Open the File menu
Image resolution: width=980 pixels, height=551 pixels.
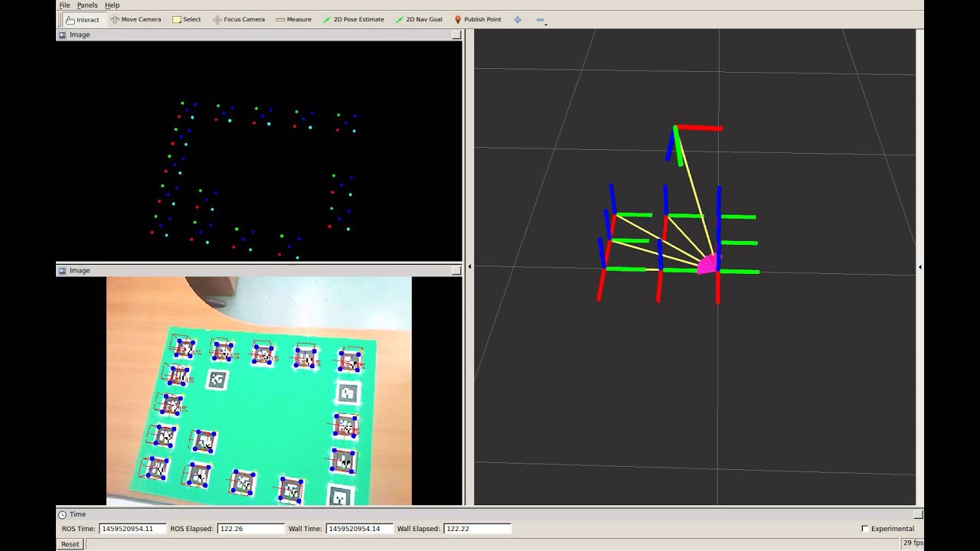(65, 5)
